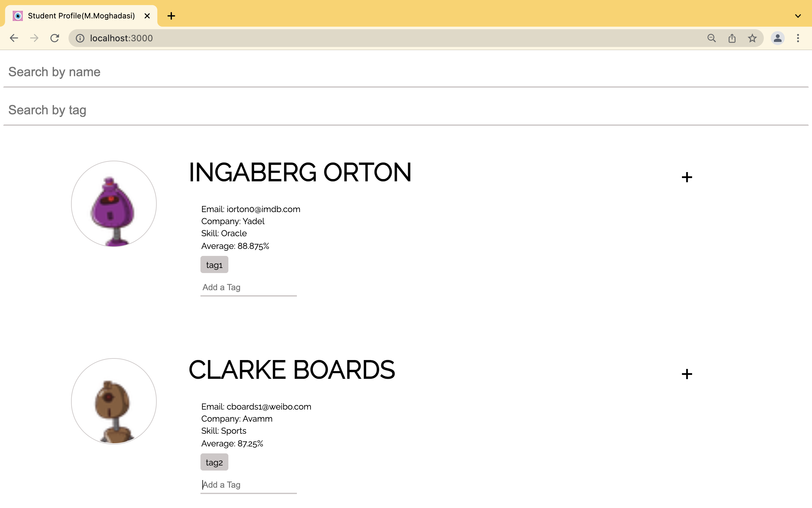Select the Student Profile(M.Moghadasi) tab

coord(81,16)
